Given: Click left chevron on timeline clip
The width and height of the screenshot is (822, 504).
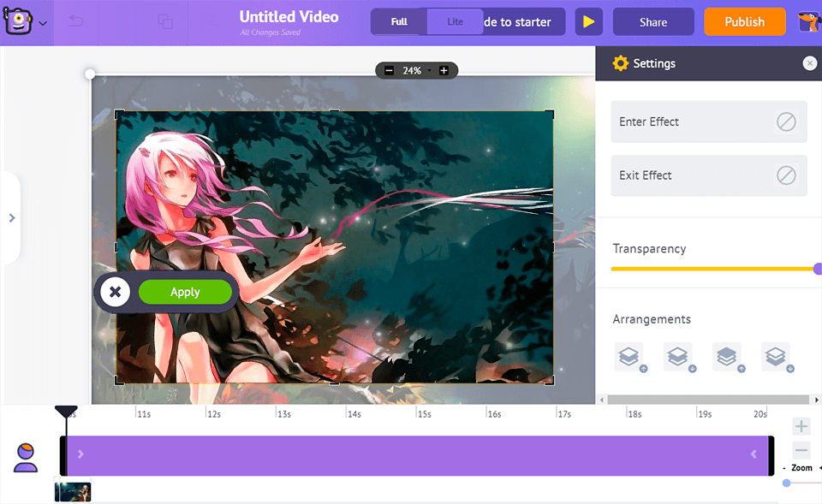Looking at the screenshot, I should [753, 454].
